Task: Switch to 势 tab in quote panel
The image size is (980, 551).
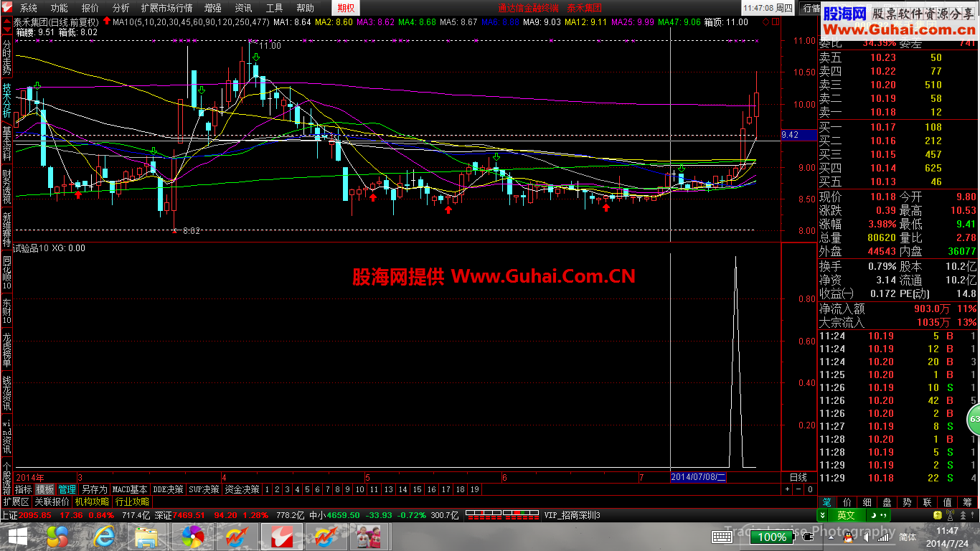Action: (x=907, y=502)
